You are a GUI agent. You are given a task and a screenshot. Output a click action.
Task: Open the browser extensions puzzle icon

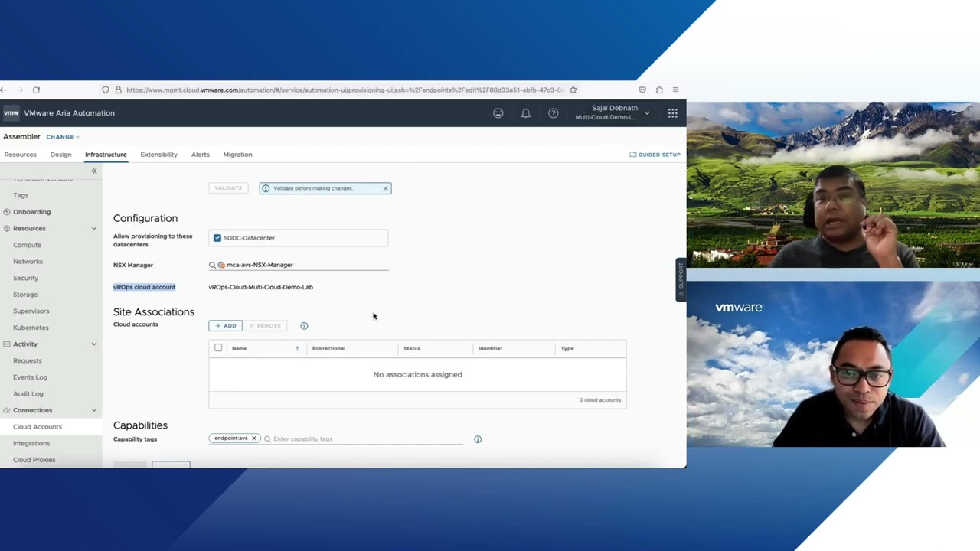click(659, 90)
